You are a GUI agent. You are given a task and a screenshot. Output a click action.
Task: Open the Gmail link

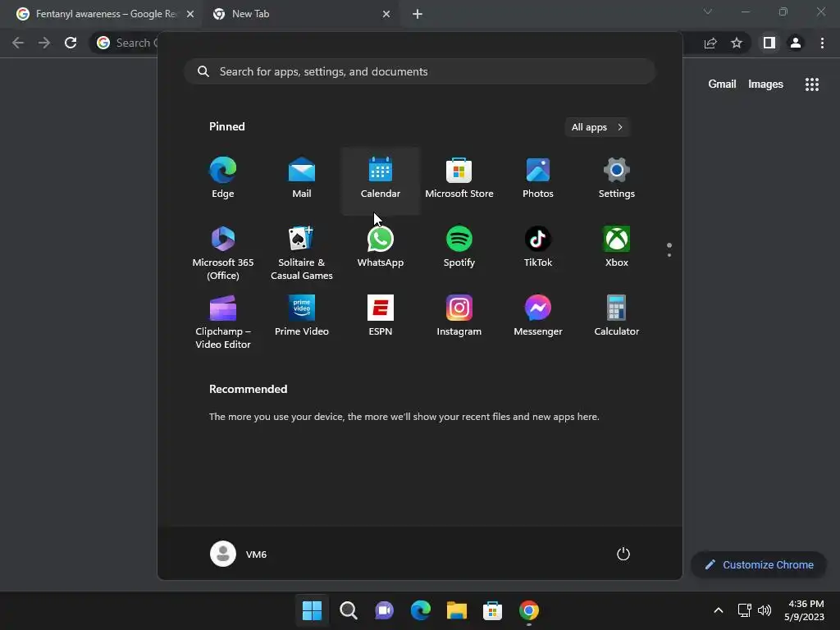(x=722, y=84)
